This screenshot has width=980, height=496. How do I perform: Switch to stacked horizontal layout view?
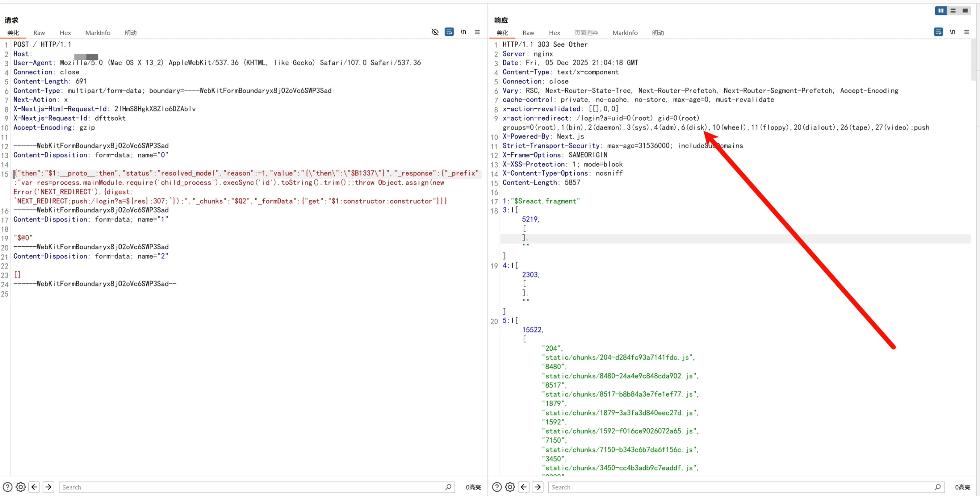[953, 11]
